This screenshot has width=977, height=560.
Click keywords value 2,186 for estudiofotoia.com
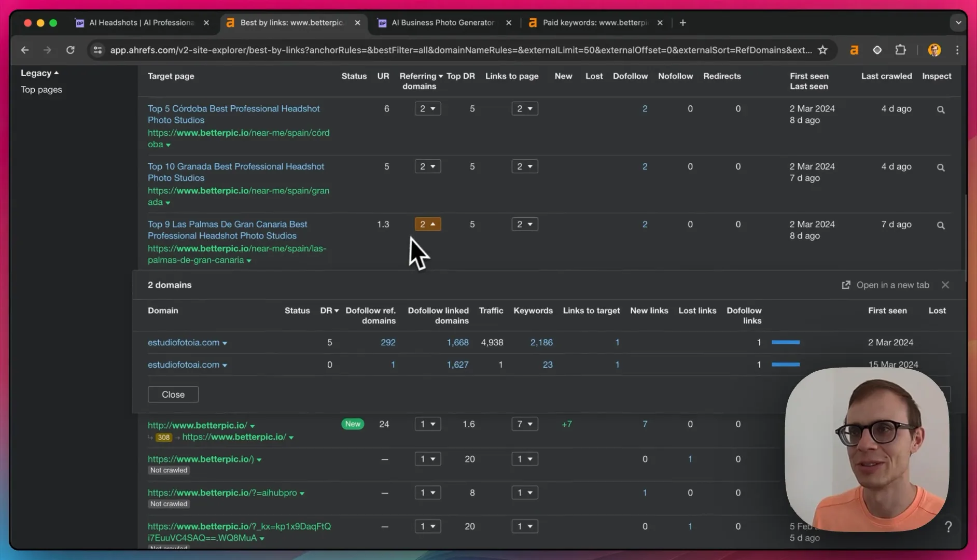[x=541, y=343]
